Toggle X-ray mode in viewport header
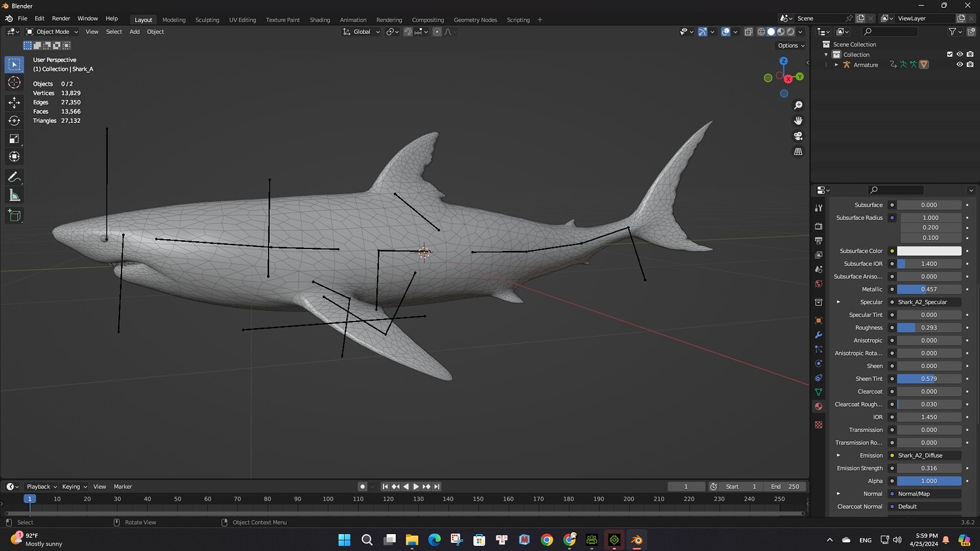 (x=748, y=31)
